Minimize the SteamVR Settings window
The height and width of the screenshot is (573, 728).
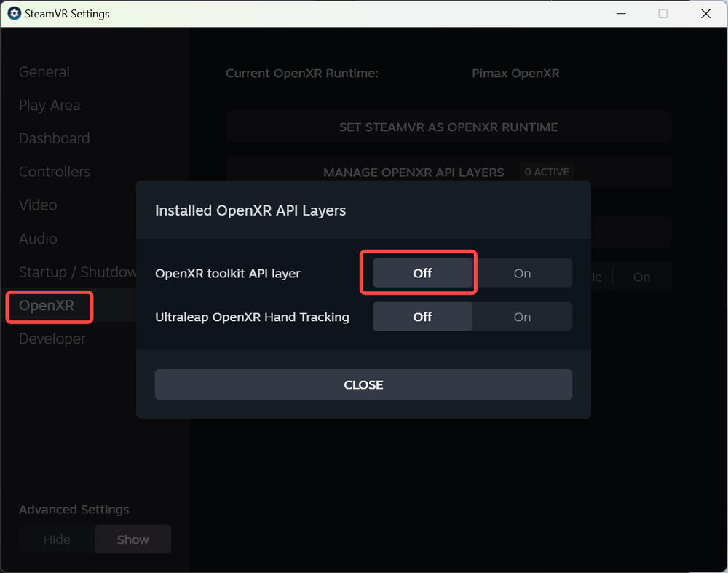click(621, 13)
